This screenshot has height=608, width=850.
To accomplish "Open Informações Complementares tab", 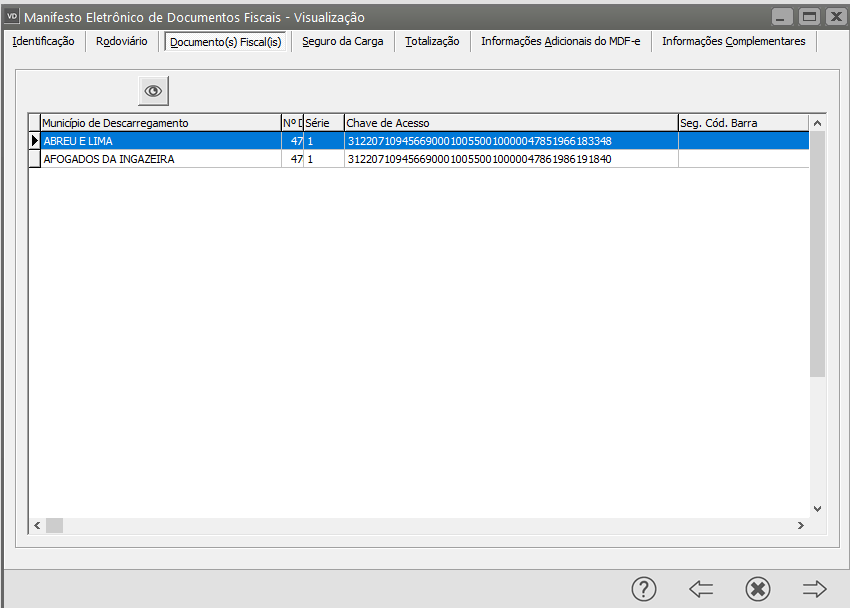I will [733, 41].
